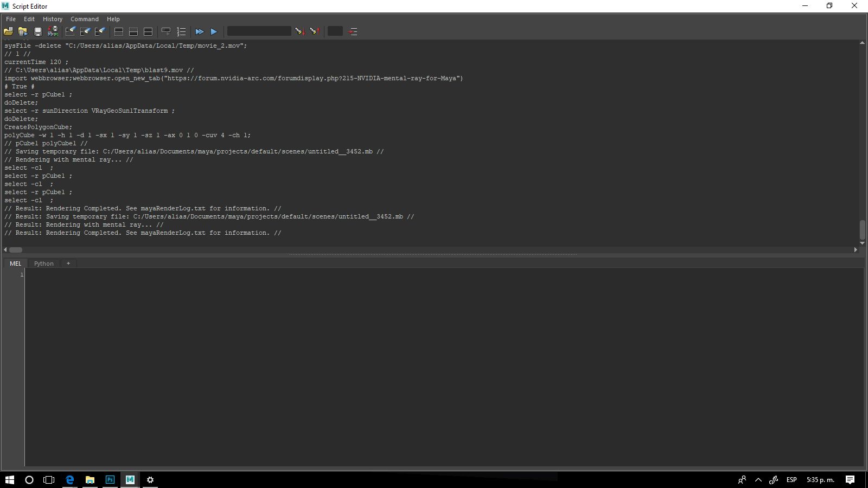Image resolution: width=868 pixels, height=488 pixels.
Task: Toggle Echo All Commands icon
Action: (167, 31)
